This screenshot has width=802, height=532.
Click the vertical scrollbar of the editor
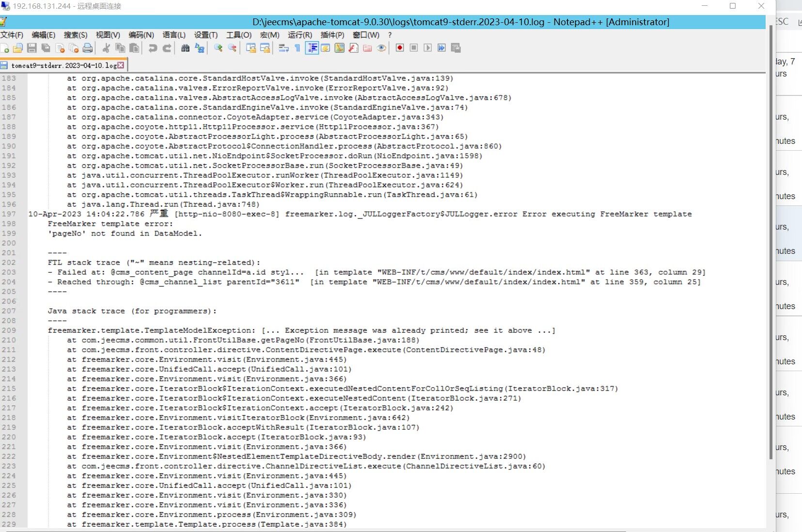coord(771,242)
